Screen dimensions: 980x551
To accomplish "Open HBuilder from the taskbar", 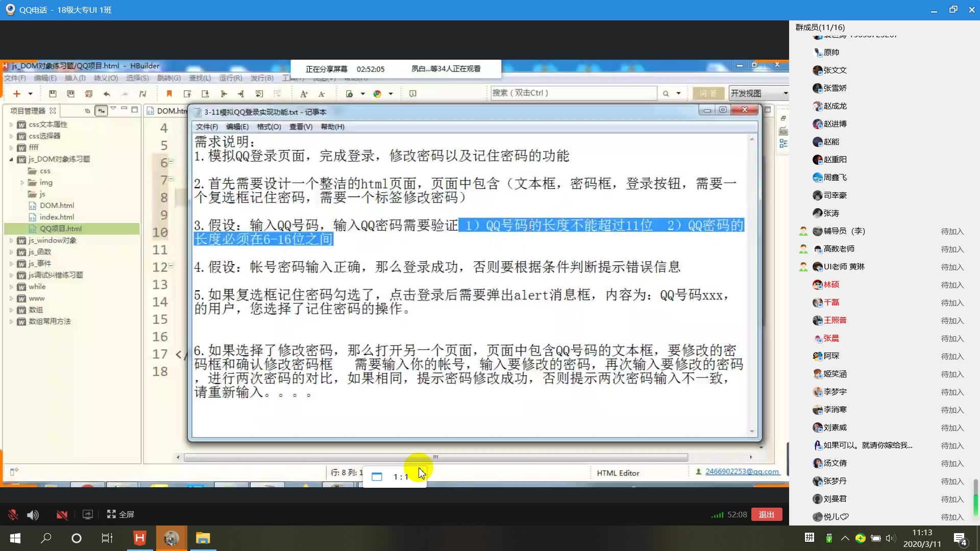I will coord(139,538).
